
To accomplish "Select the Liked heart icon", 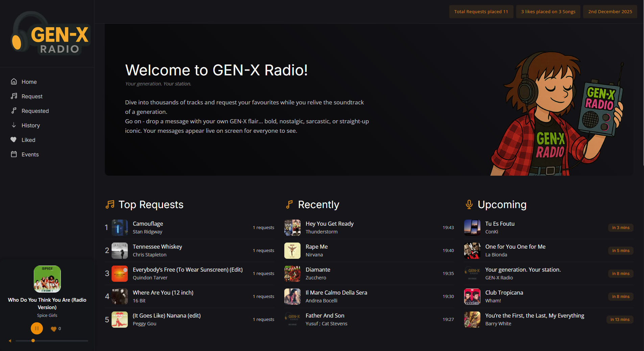I will pyautogui.click(x=14, y=140).
